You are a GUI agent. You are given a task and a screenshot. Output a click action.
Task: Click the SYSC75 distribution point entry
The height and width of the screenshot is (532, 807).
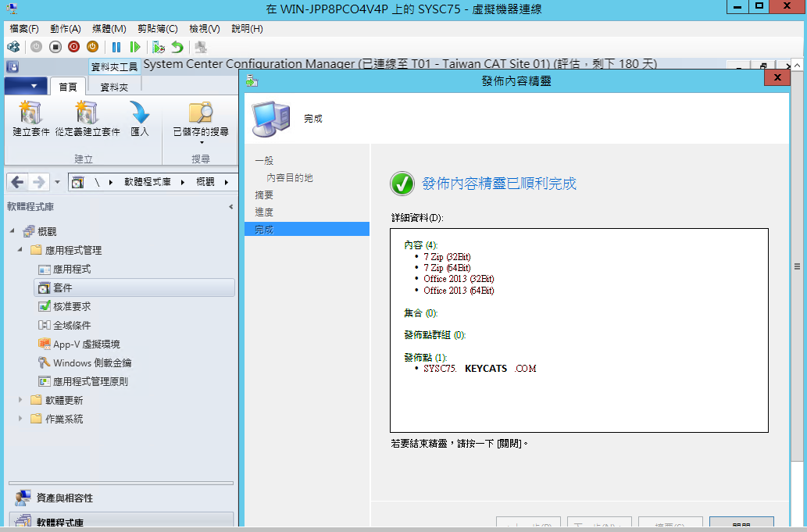pos(480,369)
